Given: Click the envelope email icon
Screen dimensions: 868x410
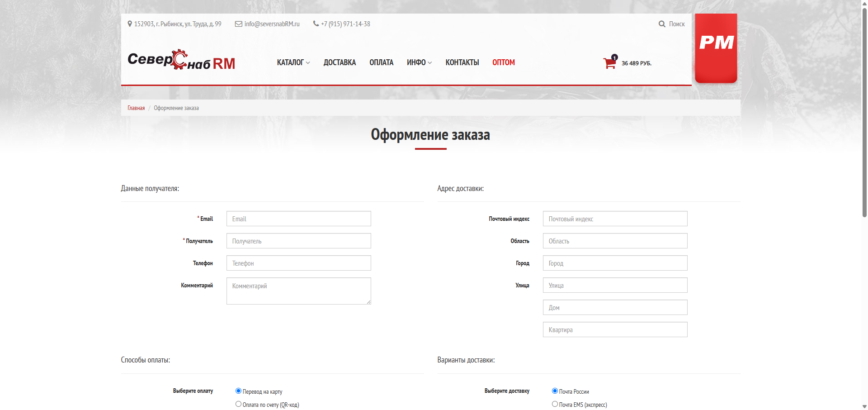Looking at the screenshot, I should (x=239, y=24).
